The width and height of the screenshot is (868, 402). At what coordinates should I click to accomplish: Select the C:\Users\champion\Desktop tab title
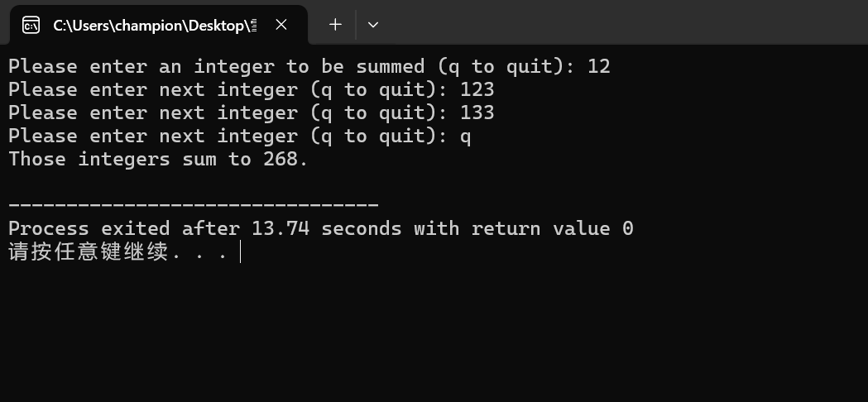point(155,26)
